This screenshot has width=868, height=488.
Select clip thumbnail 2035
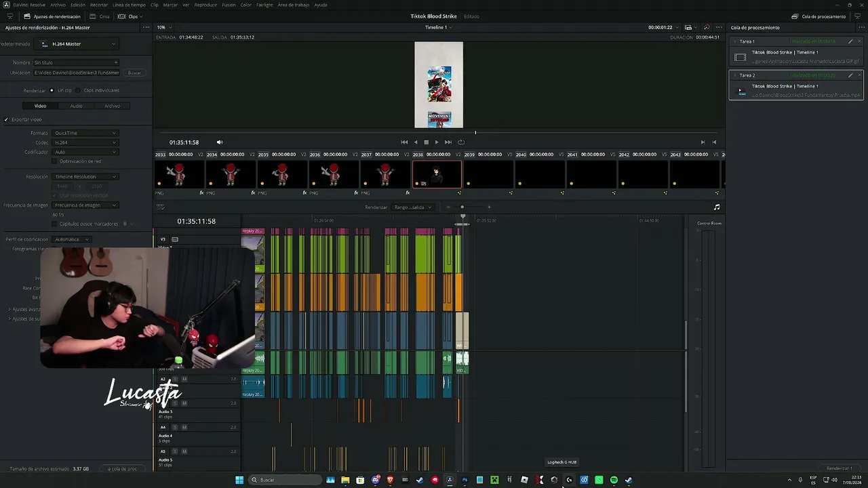pos(282,174)
